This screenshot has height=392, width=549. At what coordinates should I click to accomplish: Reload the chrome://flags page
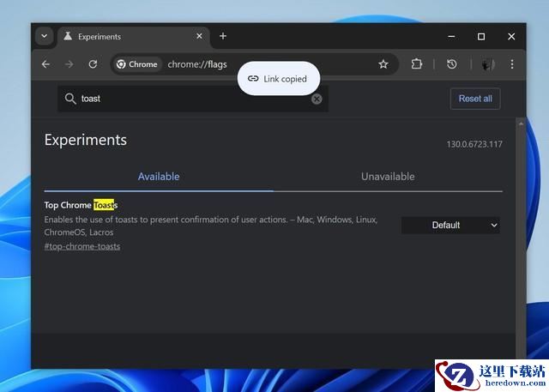pyautogui.click(x=93, y=64)
